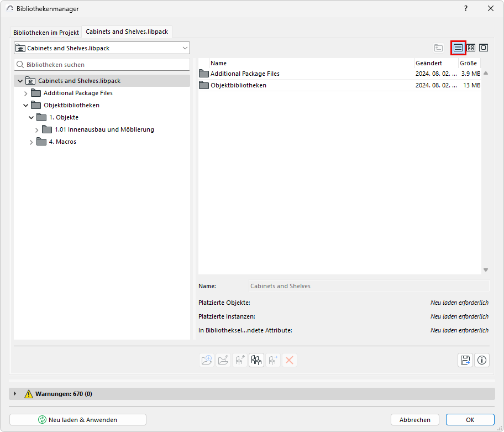Expand the Warnungen disclosure triangle
The height and width of the screenshot is (432, 504).
coord(15,394)
